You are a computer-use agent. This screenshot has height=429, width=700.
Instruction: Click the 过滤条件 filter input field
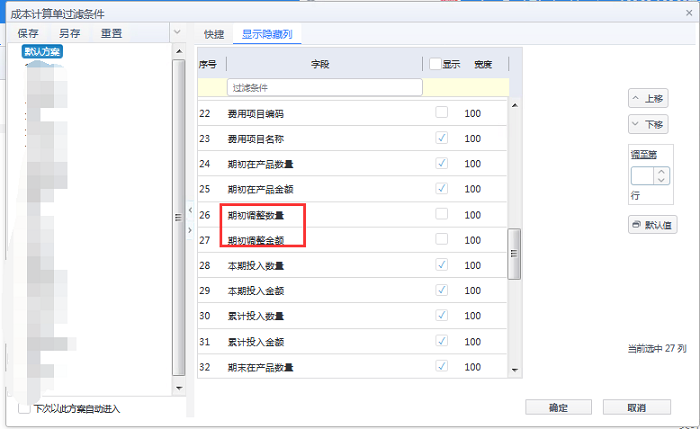(x=325, y=88)
